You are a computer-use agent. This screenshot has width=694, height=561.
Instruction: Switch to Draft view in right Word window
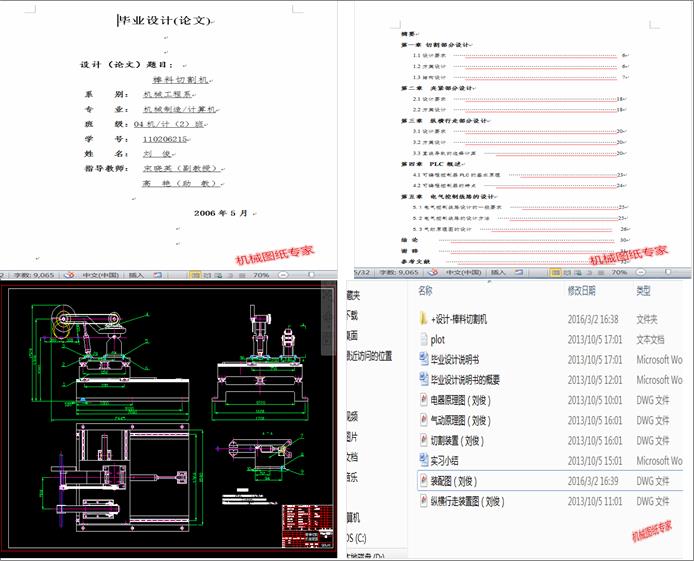(x=601, y=273)
